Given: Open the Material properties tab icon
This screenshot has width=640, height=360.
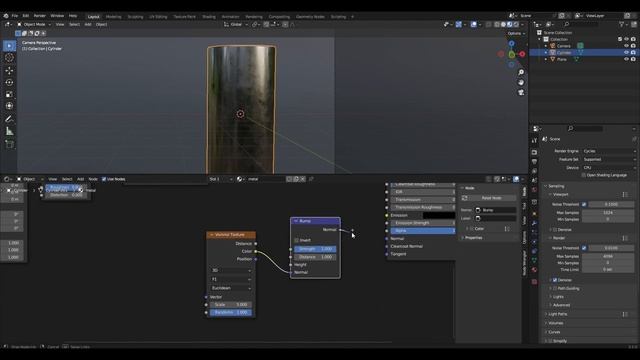Looking at the screenshot, I should tap(534, 270).
